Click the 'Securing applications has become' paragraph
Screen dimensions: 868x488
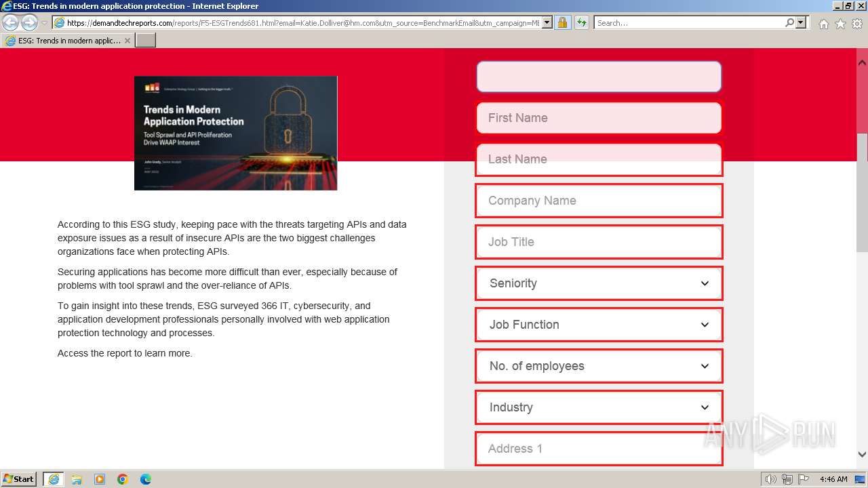pyautogui.click(x=227, y=279)
